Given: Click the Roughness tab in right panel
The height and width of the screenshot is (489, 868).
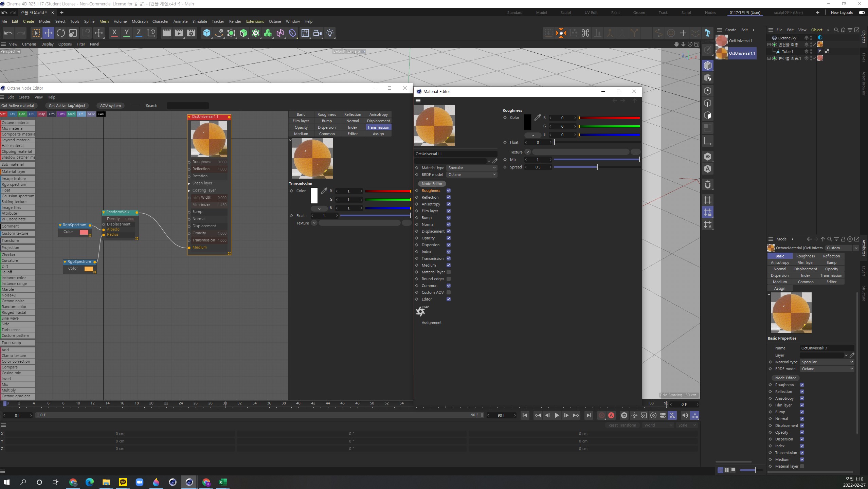Looking at the screenshot, I should (806, 255).
